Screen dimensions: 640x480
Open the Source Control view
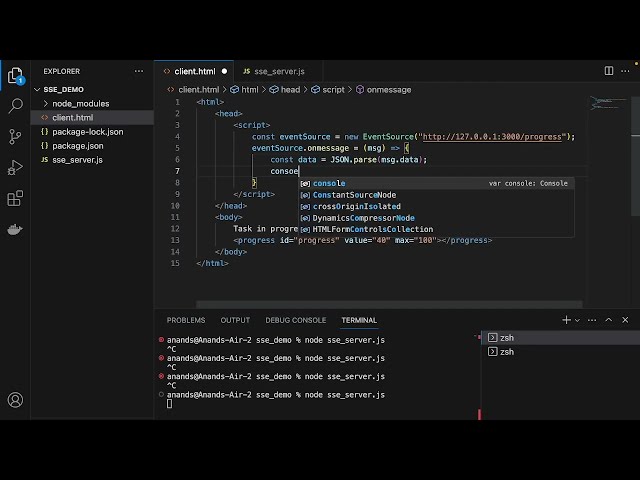15,136
